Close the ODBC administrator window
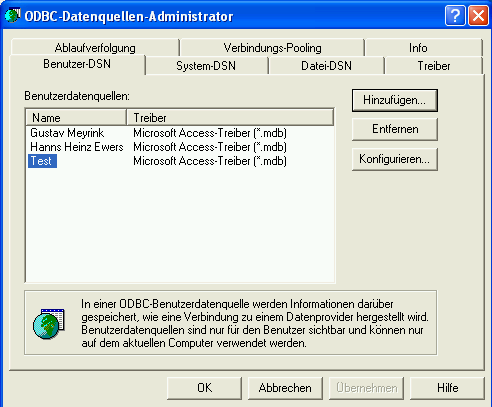 (x=478, y=16)
